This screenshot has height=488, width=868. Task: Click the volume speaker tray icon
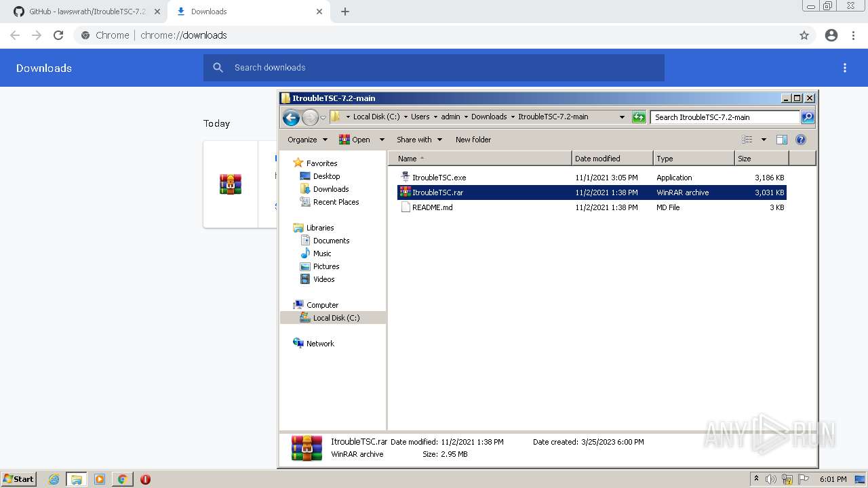tap(771, 479)
